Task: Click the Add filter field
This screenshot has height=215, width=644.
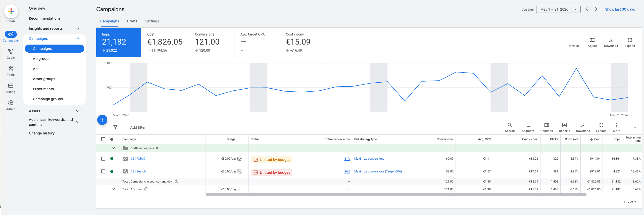Action: click(138, 127)
